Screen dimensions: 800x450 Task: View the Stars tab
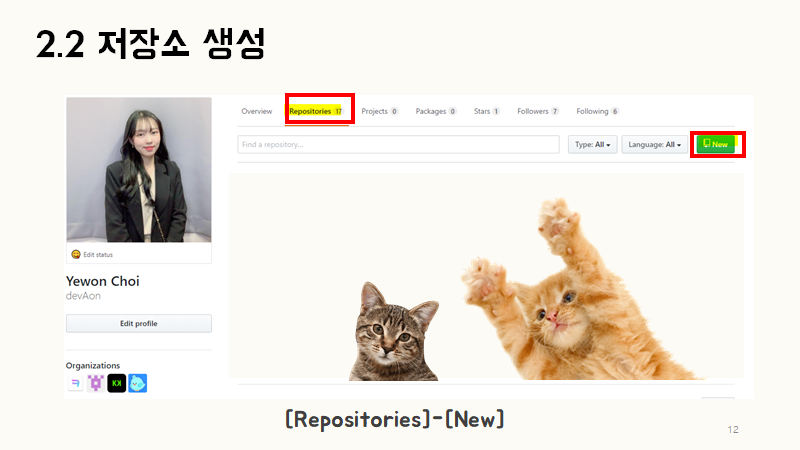click(x=487, y=111)
